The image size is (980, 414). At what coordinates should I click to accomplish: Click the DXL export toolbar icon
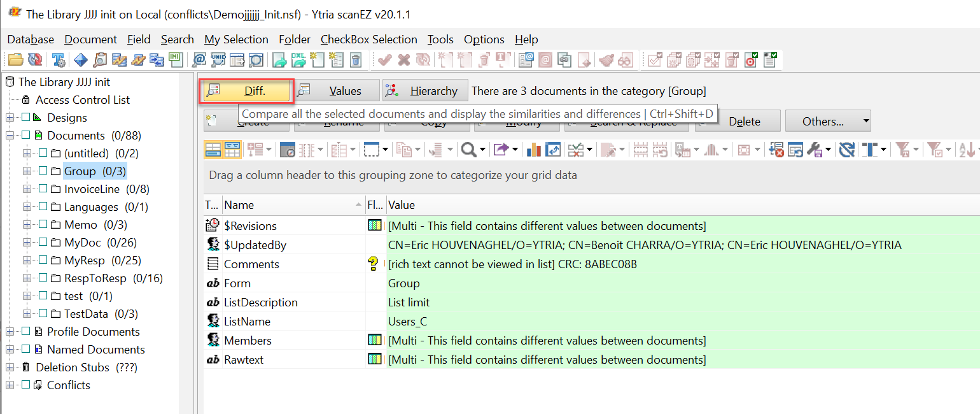tap(298, 60)
